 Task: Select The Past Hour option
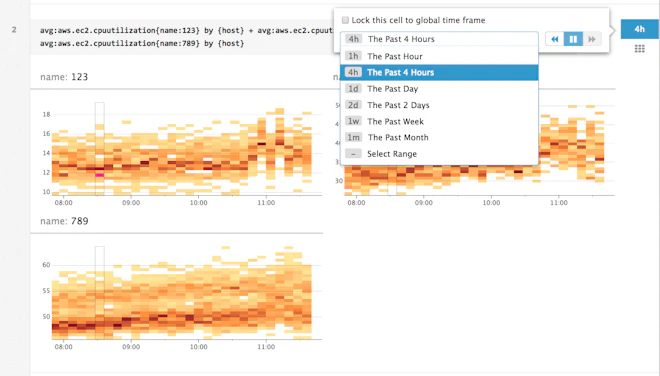click(439, 56)
